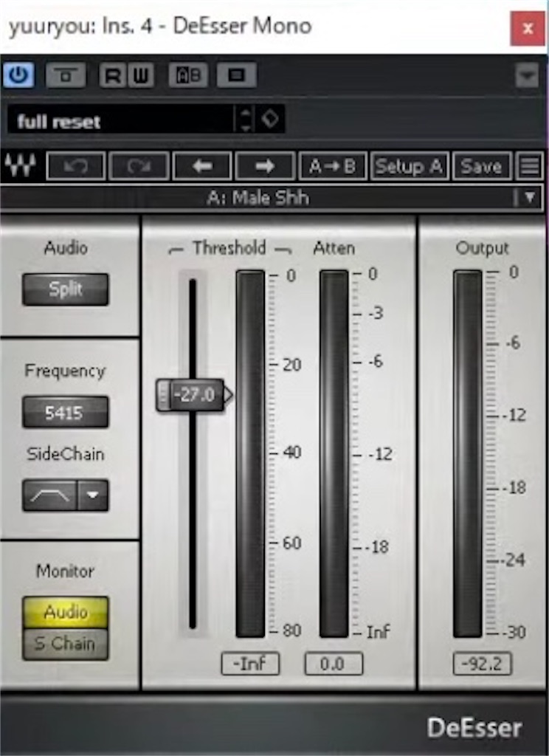Toggle the Setup A button

410,166
